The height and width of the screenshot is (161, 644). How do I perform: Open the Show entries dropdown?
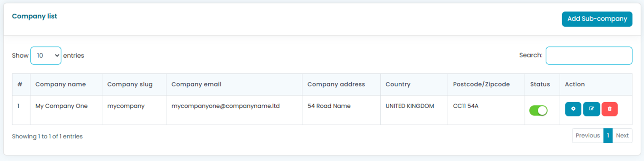pyautogui.click(x=46, y=55)
